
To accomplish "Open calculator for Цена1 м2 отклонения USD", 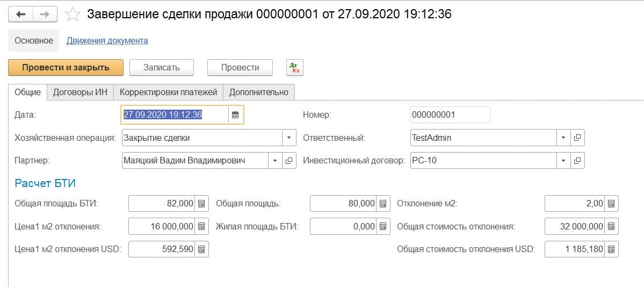I will (201, 249).
